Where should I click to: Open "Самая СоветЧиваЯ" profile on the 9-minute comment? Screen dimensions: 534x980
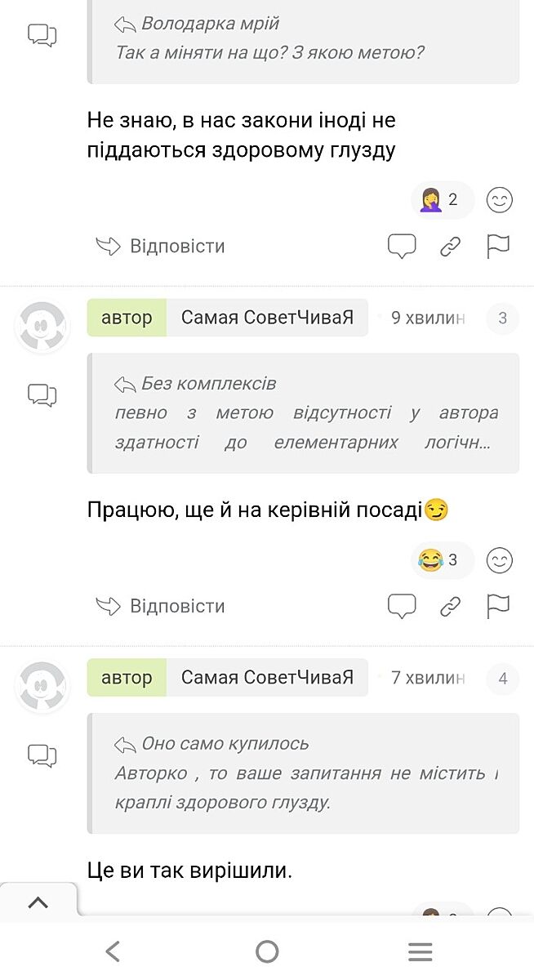267,318
